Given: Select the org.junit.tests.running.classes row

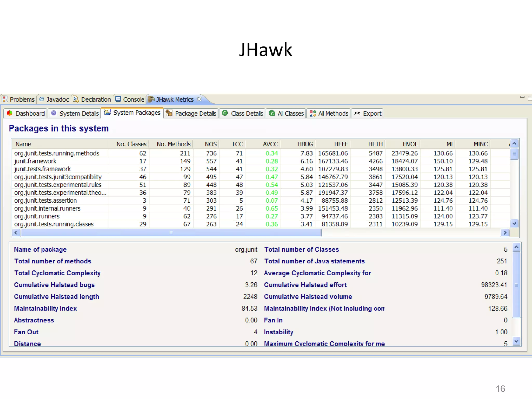Looking at the screenshot, I should pyautogui.click(x=261, y=224).
